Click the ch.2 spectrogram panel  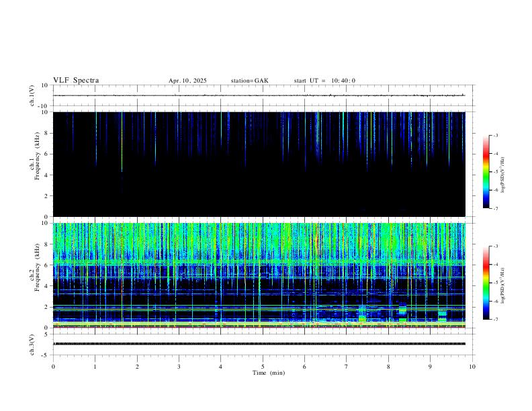[x=259, y=275]
